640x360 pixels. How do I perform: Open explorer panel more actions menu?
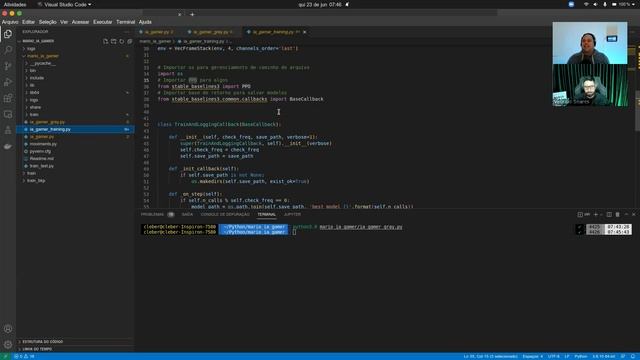click(127, 32)
